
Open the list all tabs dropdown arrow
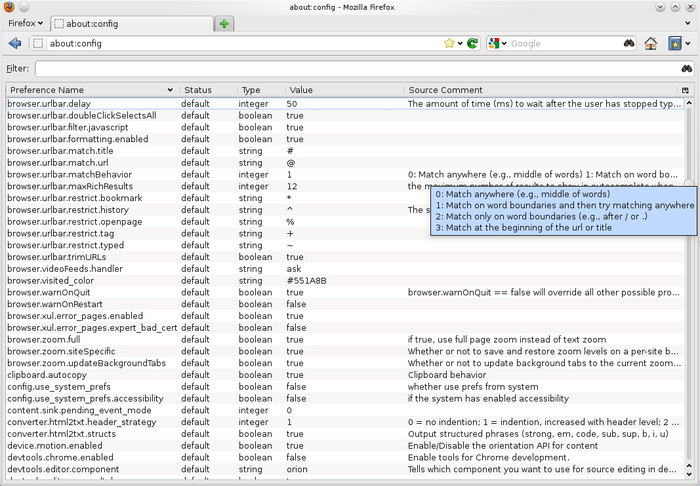(x=688, y=23)
